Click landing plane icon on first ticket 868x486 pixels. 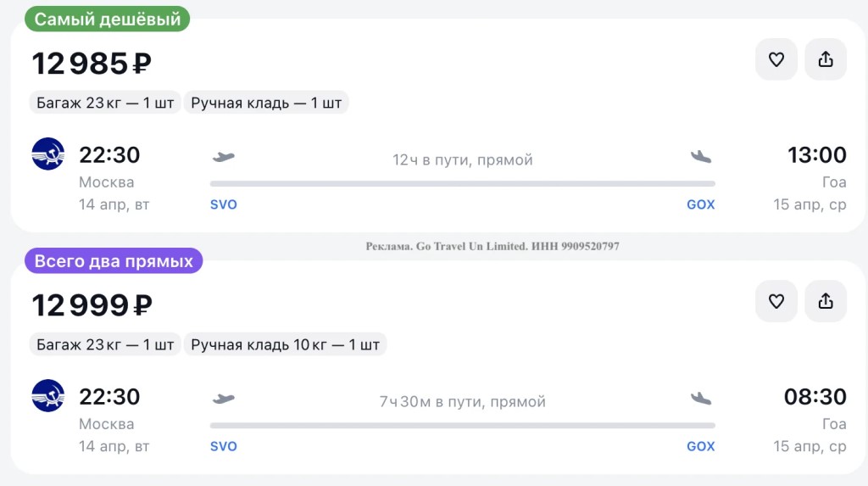pos(701,157)
